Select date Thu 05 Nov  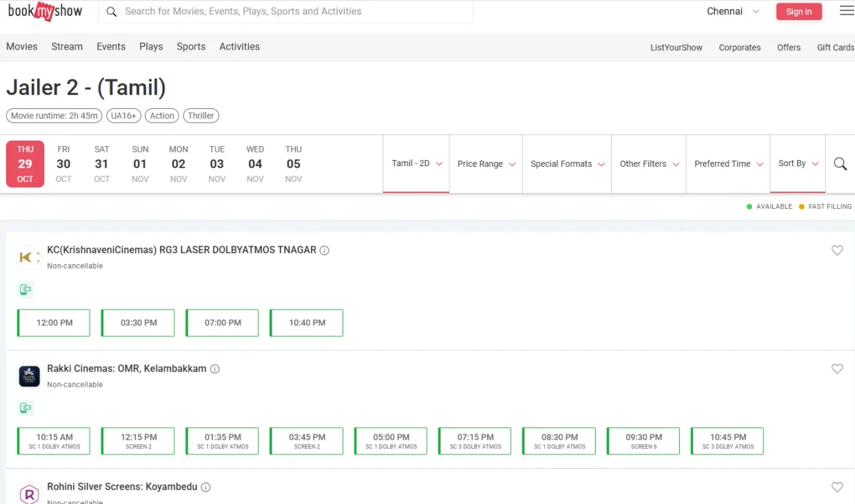pyautogui.click(x=294, y=164)
